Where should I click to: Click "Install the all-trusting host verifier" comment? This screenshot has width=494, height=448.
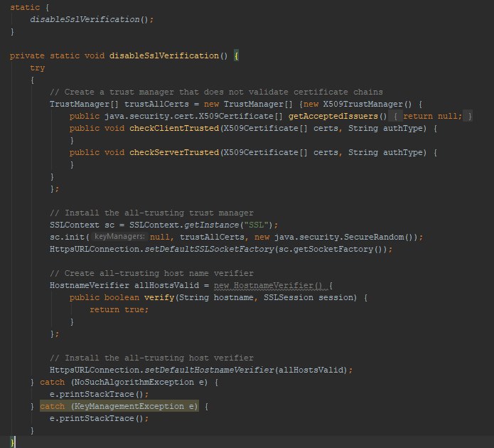[151, 358]
